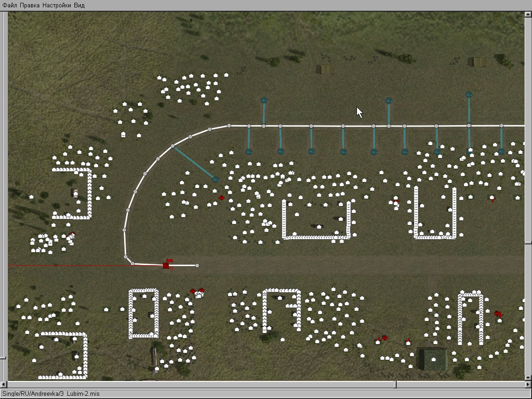This screenshot has height=399, width=532.
Task: Select the red diamond marker left of green building
Action: tap(385, 338)
